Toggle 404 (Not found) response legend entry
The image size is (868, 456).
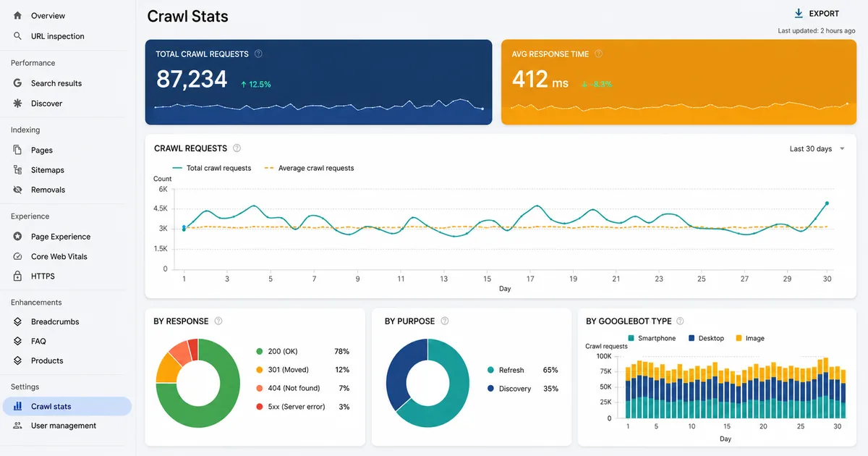[302, 389]
